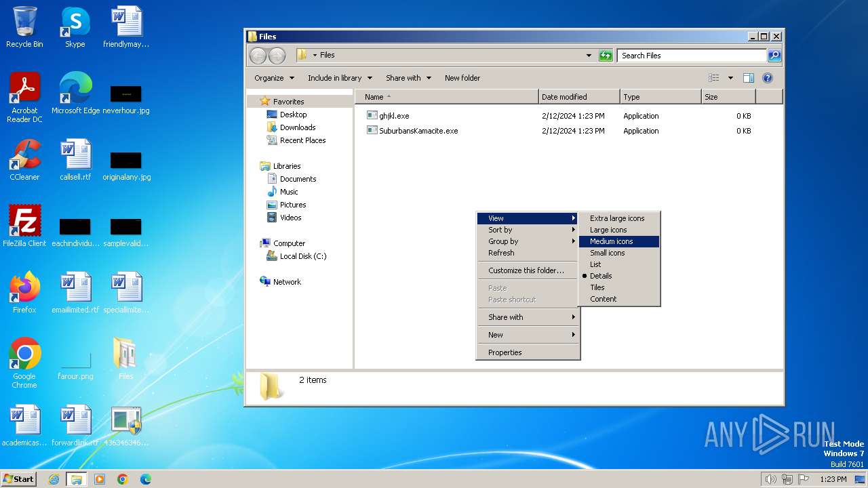Launch Google Chrome desktop shortcut
The image size is (868, 488).
[x=24, y=363]
